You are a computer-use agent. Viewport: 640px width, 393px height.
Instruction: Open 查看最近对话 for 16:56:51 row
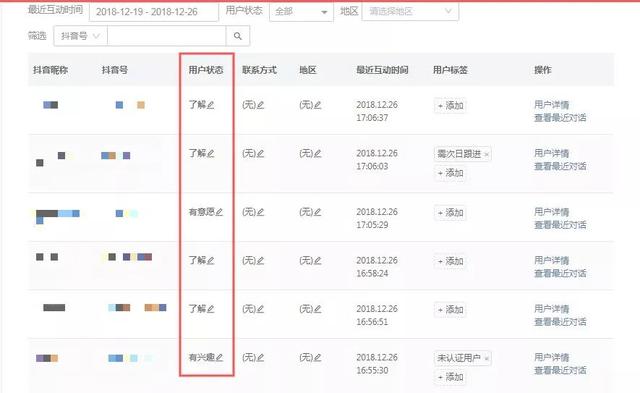coord(560,322)
